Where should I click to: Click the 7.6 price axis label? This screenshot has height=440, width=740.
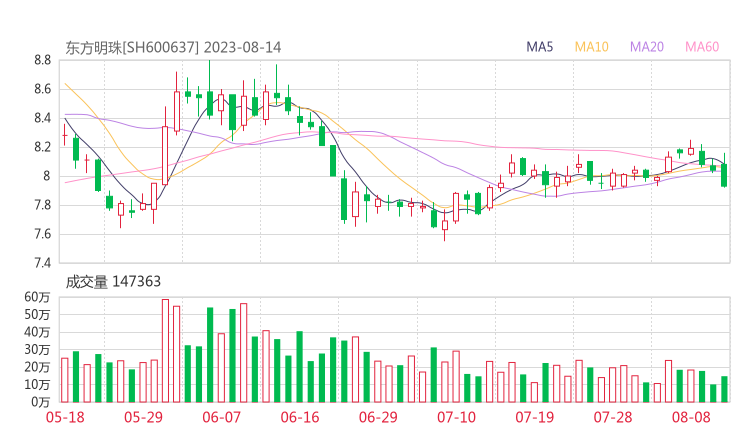click(x=42, y=234)
